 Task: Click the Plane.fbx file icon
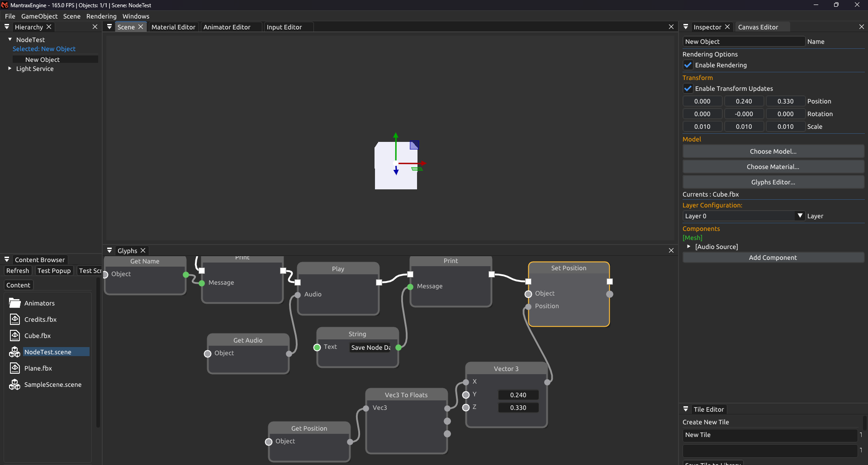(x=15, y=368)
